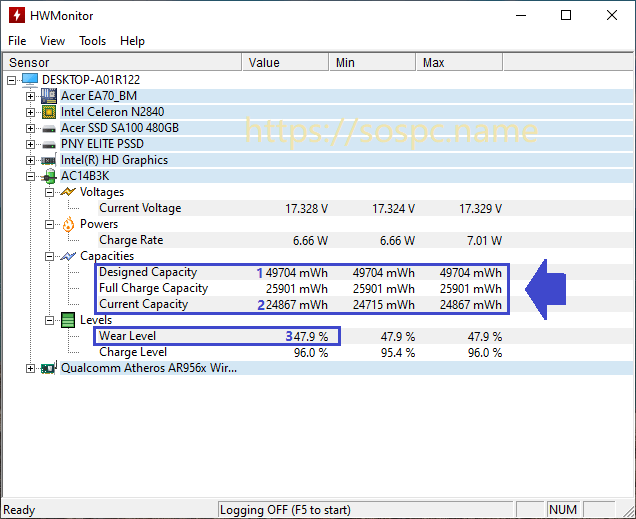Expand the PNY ELITE PSSD node
The width and height of the screenshot is (636, 519).
click(x=30, y=144)
